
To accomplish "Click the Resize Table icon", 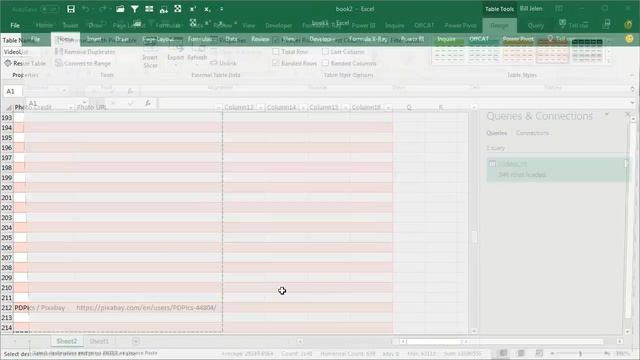I will [8, 63].
